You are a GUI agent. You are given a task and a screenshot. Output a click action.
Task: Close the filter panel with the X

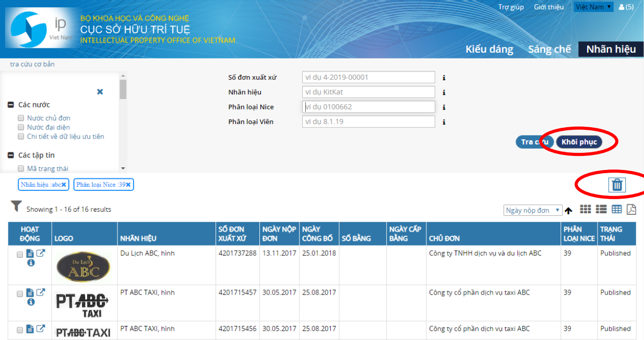100,92
